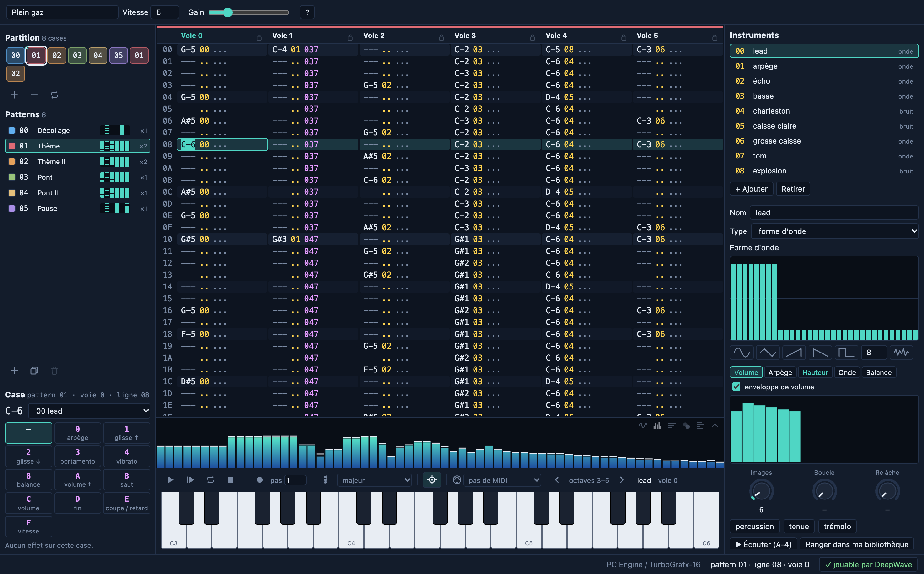924x574 pixels.
Task: Switch to the Balance envelope tab
Action: pos(878,372)
